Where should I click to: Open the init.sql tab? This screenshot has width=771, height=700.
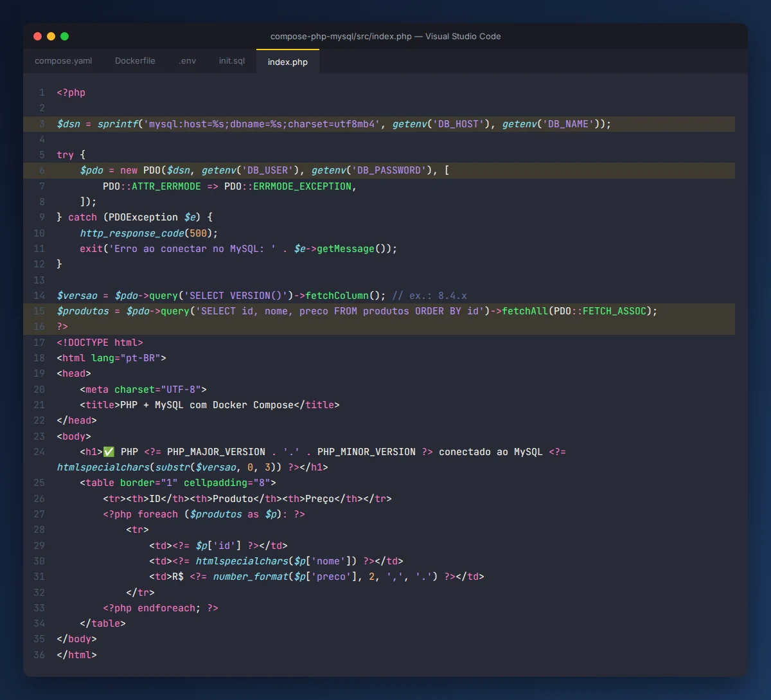[232, 61]
